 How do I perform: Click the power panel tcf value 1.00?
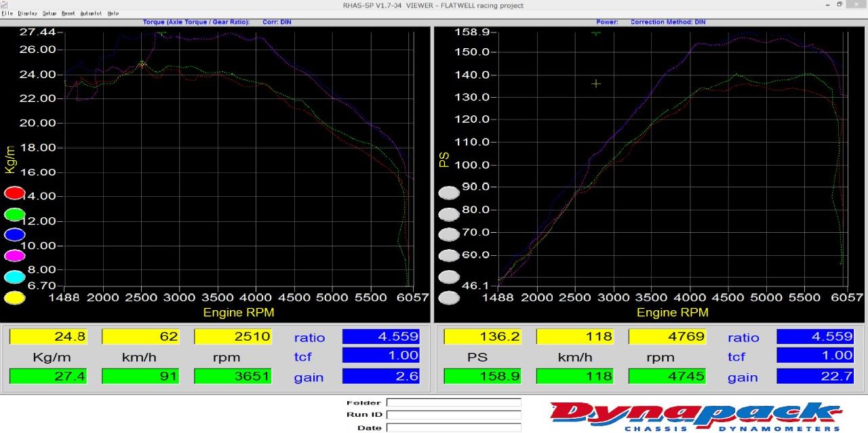(x=815, y=355)
